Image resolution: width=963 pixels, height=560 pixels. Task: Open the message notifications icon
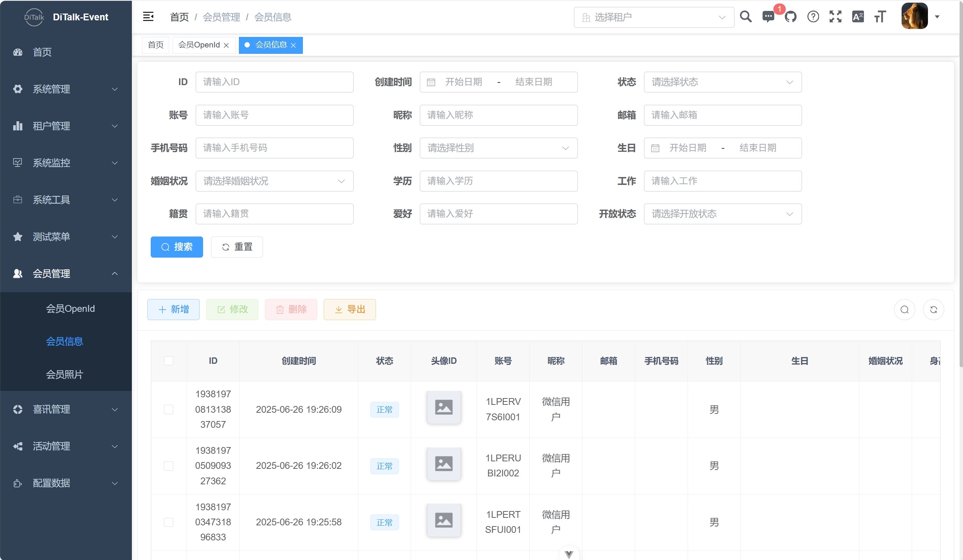[768, 17]
